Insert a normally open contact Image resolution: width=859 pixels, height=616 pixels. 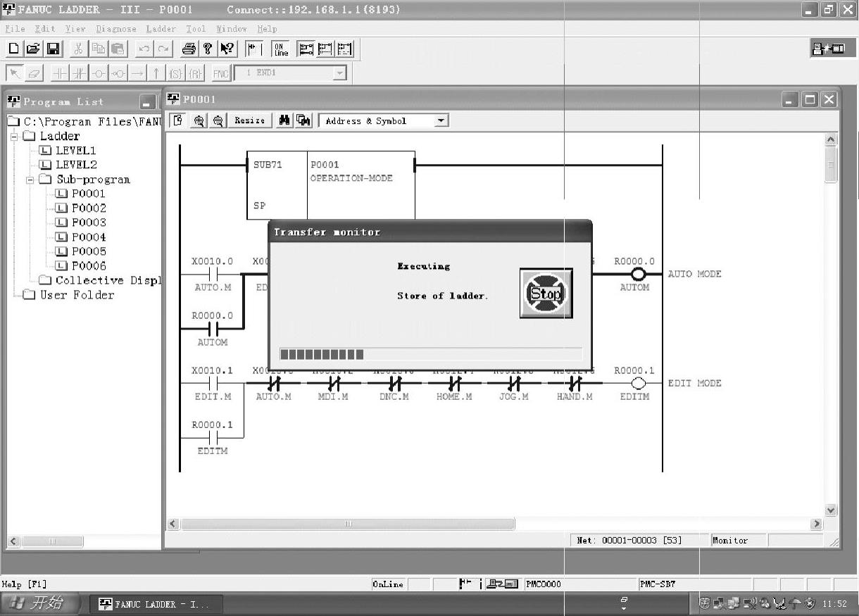[61, 73]
